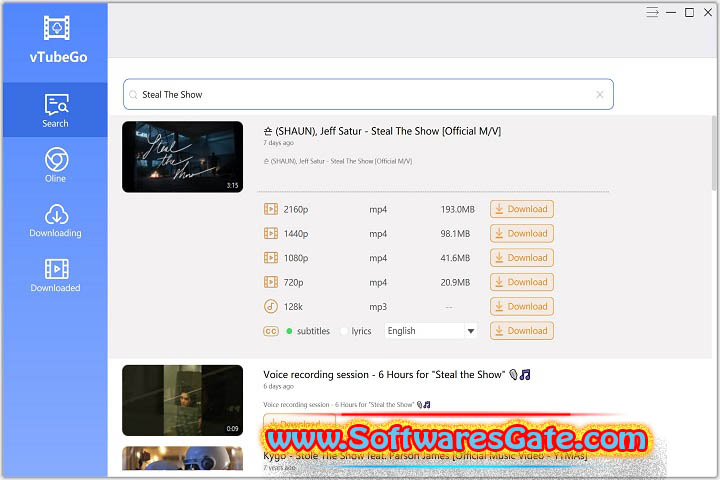Image resolution: width=720 pixels, height=480 pixels.
Task: Select the lyrics radio option
Action: point(344,331)
